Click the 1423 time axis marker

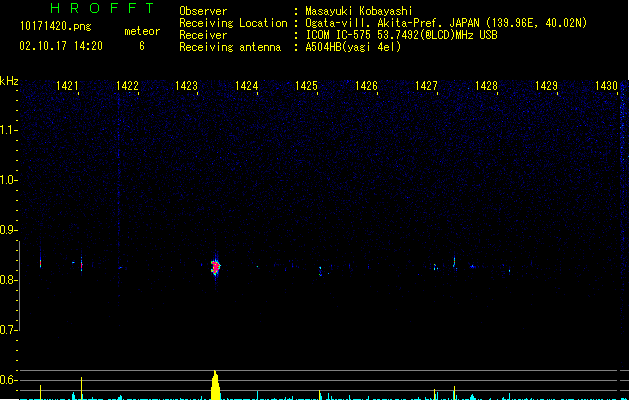pos(187,86)
